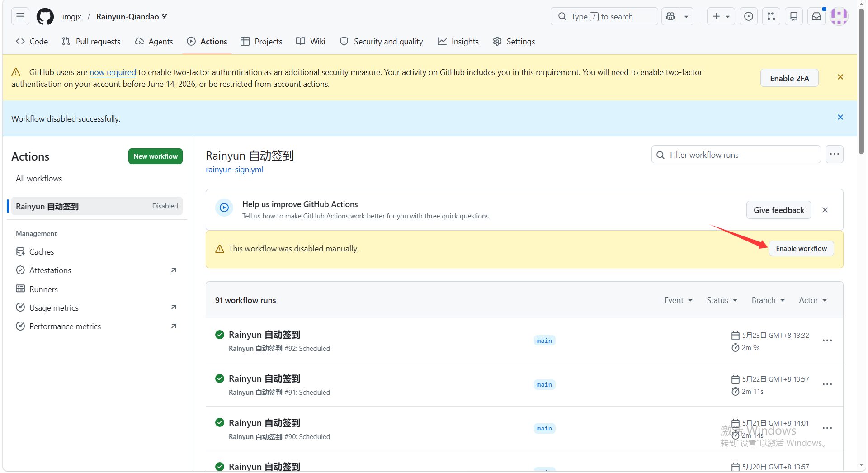
Task: Click the success checkmark on run #90
Action: (220, 423)
